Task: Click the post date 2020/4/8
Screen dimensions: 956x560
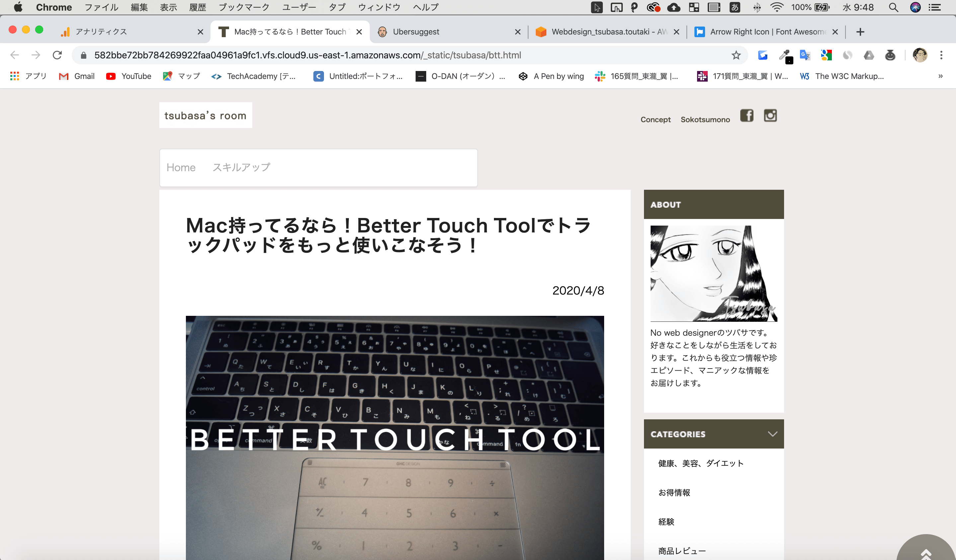Action: (x=578, y=290)
